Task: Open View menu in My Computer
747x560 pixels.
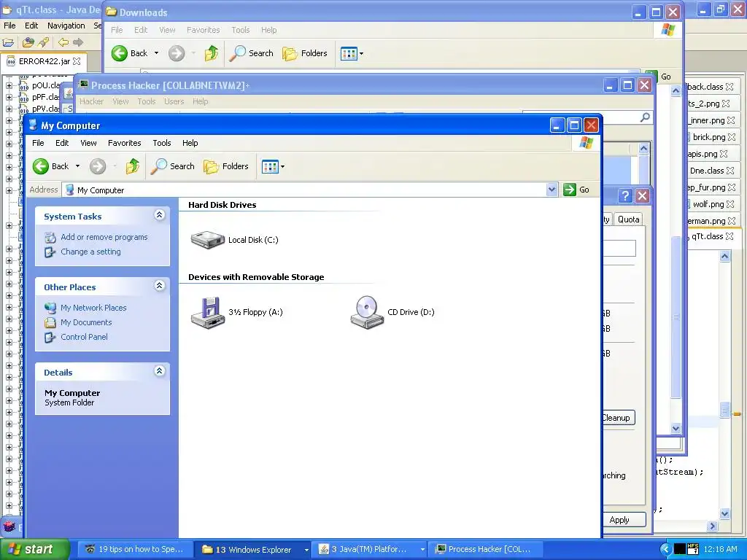Action: (x=88, y=143)
